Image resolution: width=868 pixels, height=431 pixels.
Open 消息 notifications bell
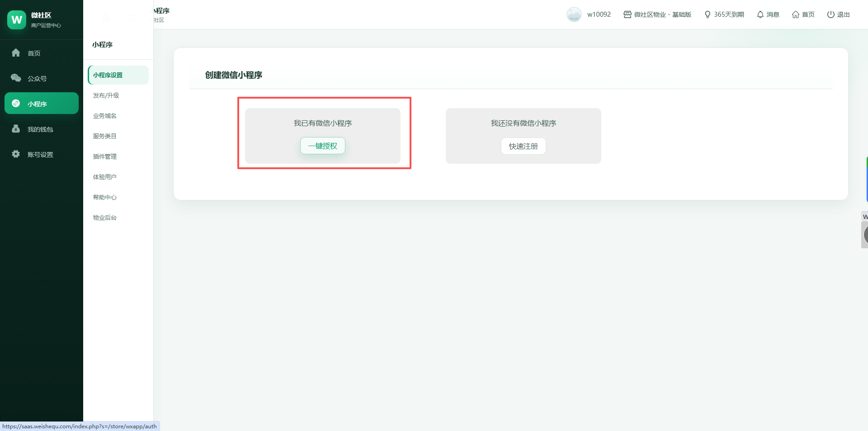pos(768,14)
